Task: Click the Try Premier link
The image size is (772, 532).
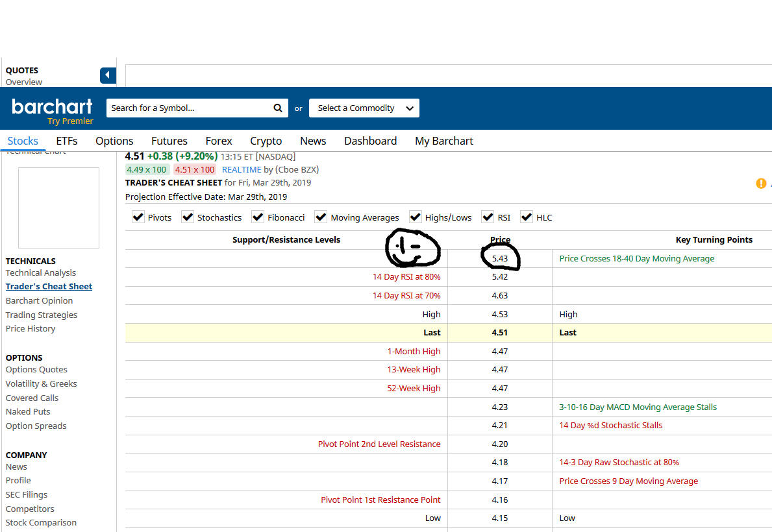Action: 70,121
